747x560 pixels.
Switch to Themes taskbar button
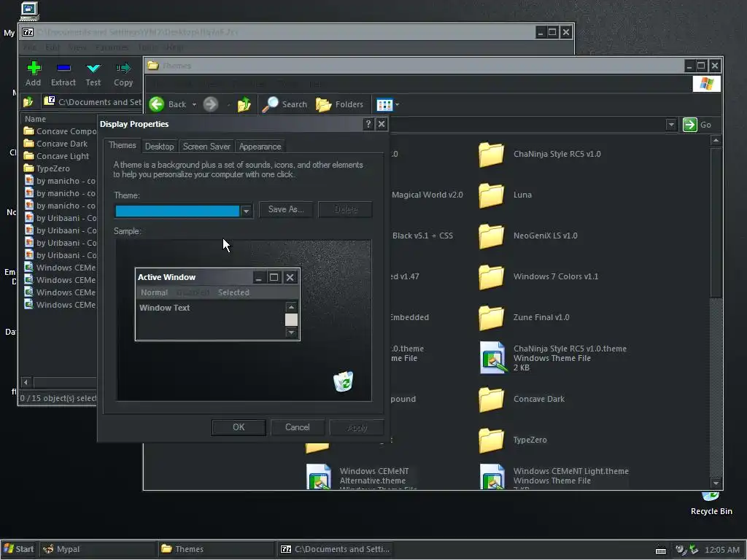coord(216,550)
